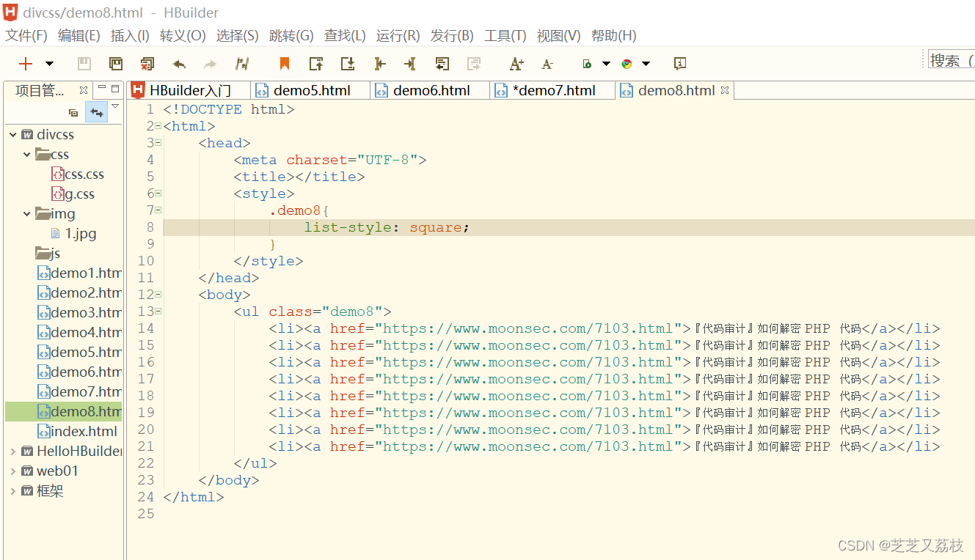The height and width of the screenshot is (560, 975).
Task: Decrease font size with A- icon
Action: [x=547, y=65]
